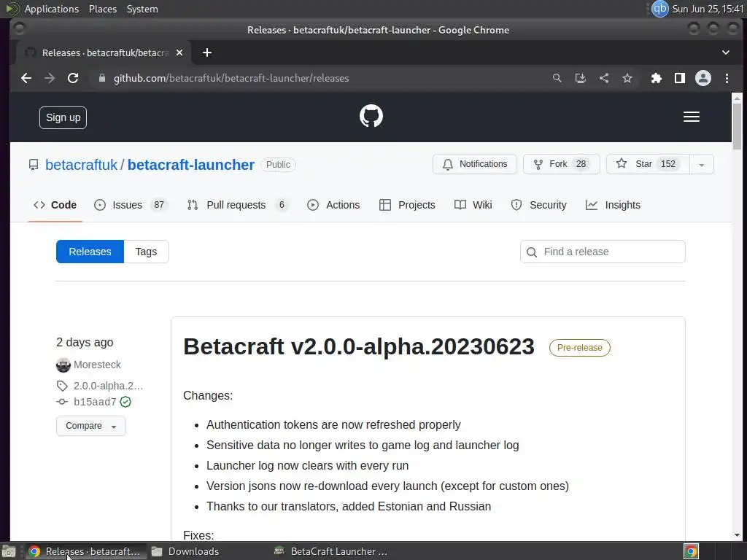Go back with browser back arrow
747x560 pixels.
(26, 78)
